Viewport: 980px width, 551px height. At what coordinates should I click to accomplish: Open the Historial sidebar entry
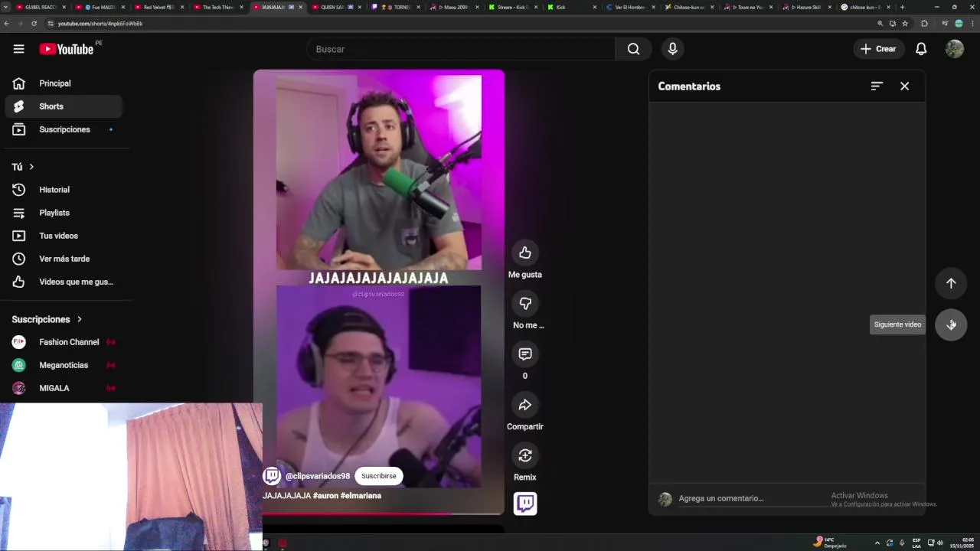tap(64, 190)
